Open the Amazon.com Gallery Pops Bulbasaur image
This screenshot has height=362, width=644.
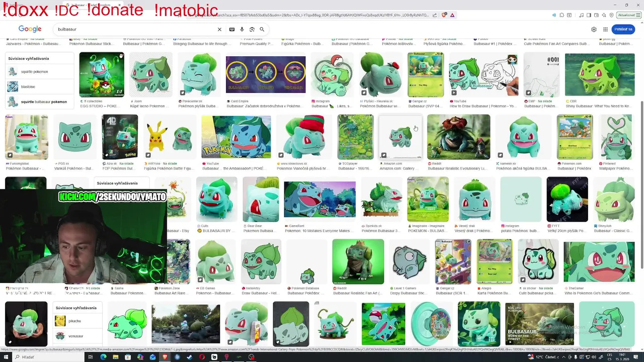(400, 137)
